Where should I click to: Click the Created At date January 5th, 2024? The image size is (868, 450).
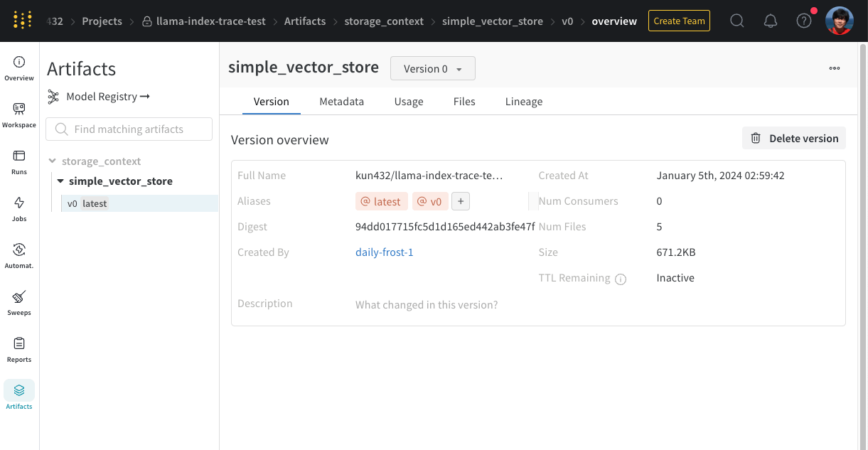click(721, 176)
